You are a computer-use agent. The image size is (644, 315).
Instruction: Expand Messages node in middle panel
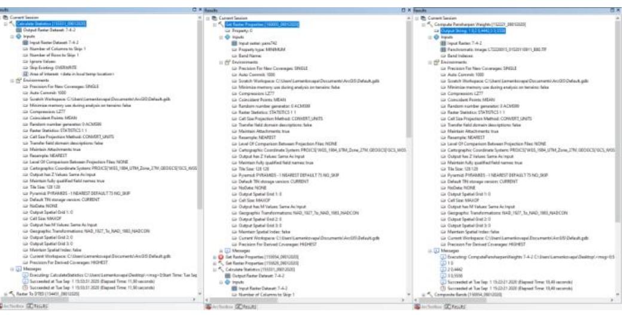(x=222, y=250)
